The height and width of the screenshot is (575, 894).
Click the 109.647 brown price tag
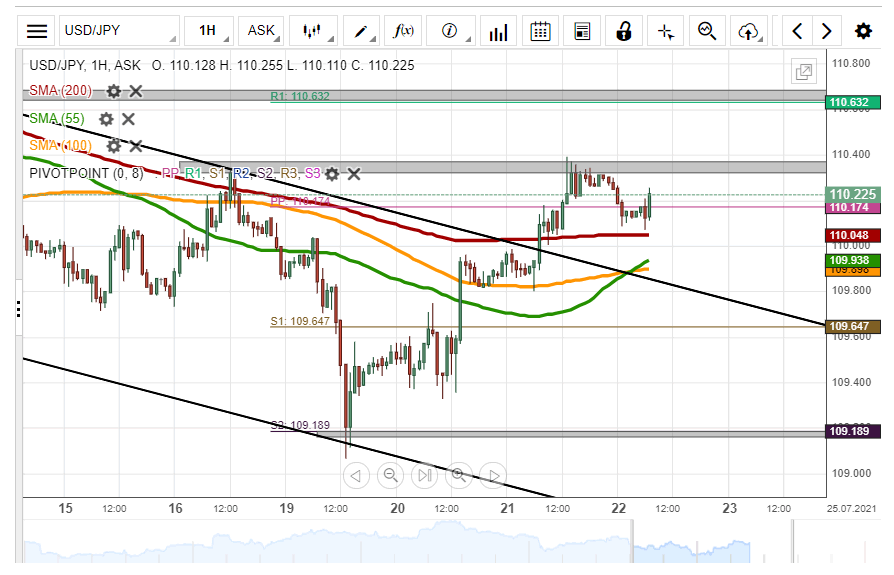(x=853, y=327)
